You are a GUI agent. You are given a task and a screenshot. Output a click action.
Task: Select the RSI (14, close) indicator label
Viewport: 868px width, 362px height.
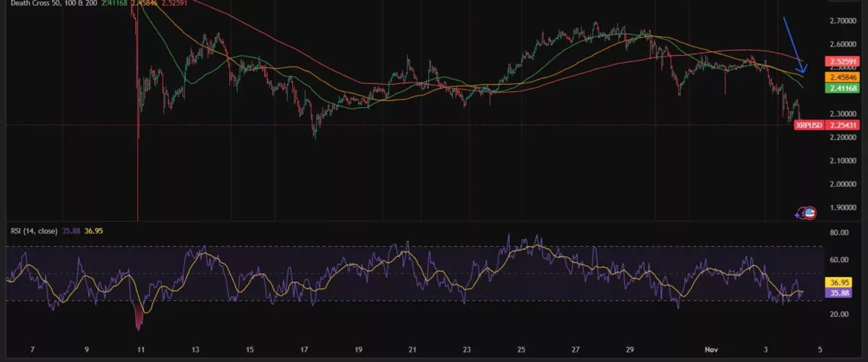click(x=35, y=231)
